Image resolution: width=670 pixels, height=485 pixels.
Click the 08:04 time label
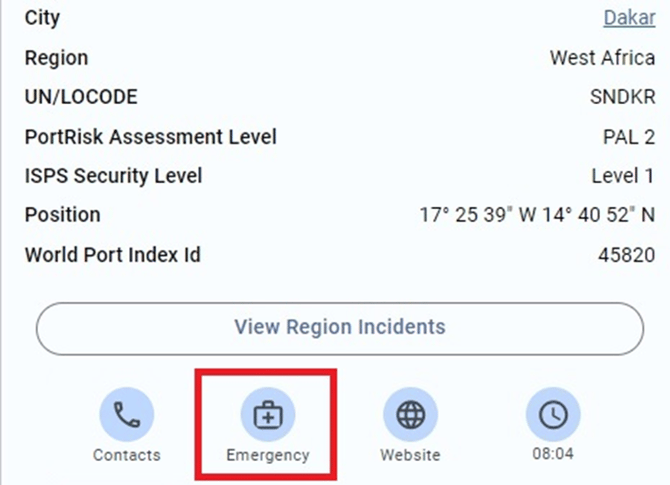[x=553, y=455]
